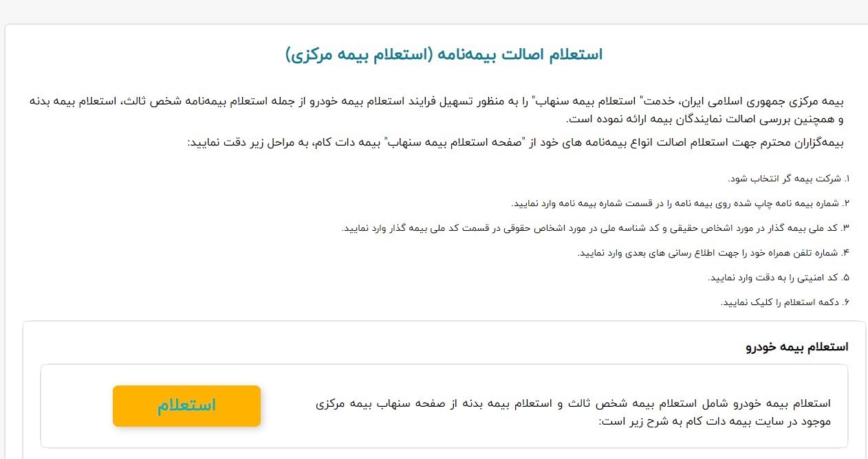Click the yellow استعلام button
Screen dimensions: 868x459
[186, 405]
